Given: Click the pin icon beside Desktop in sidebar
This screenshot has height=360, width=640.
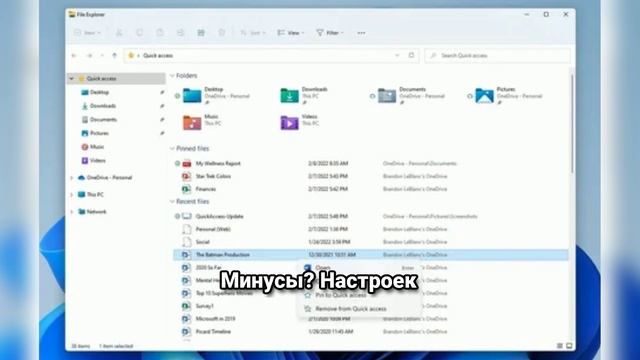Looking at the screenshot, I should 162,92.
